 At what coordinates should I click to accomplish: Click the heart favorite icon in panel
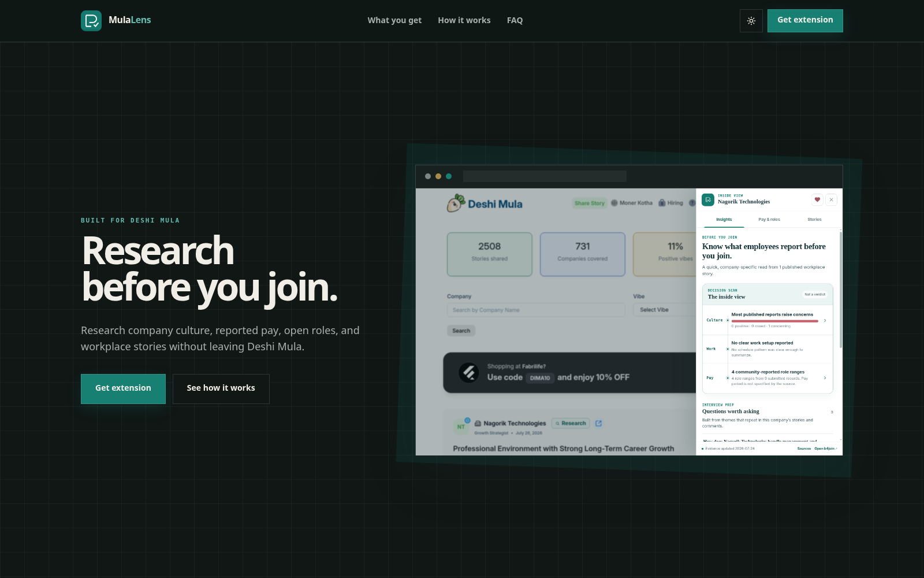(817, 200)
